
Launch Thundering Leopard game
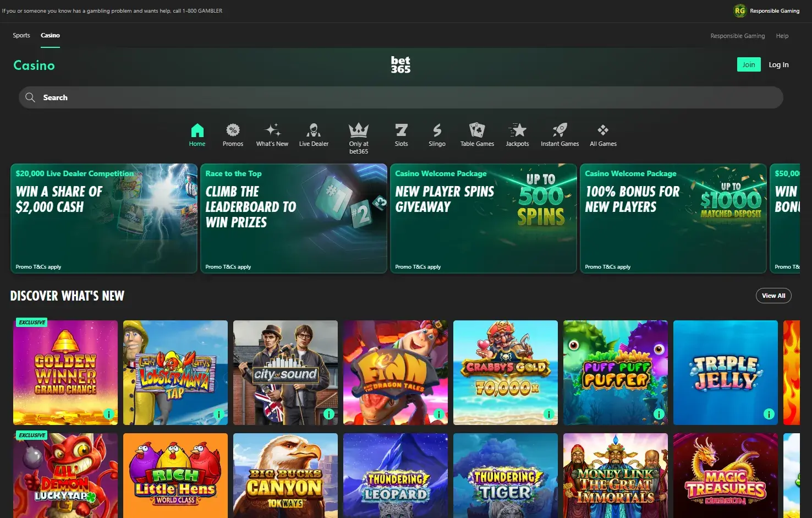click(x=396, y=476)
